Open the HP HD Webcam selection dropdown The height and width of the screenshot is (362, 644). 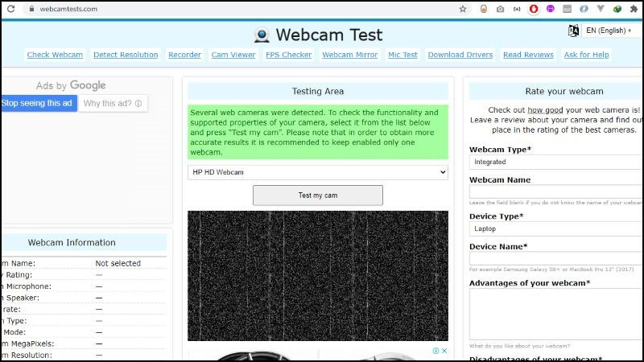(x=317, y=172)
